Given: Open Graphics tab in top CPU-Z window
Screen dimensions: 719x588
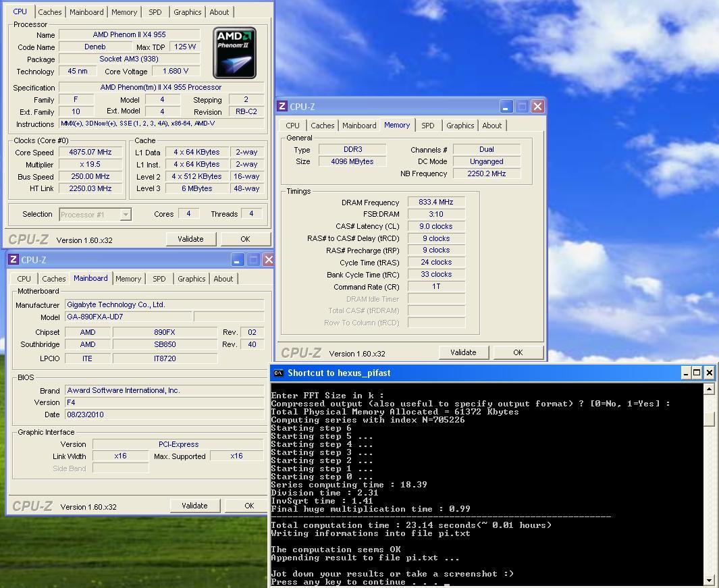Looking at the screenshot, I should coord(187,12).
